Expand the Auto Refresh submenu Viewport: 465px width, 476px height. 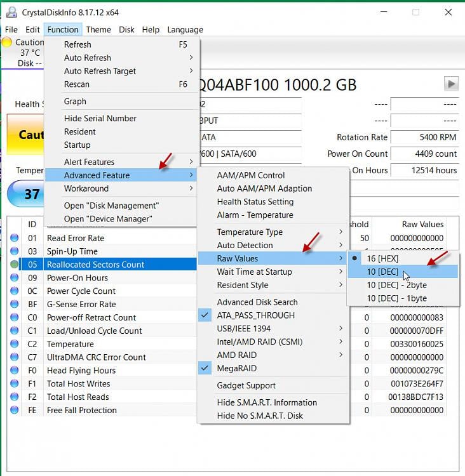click(121, 58)
